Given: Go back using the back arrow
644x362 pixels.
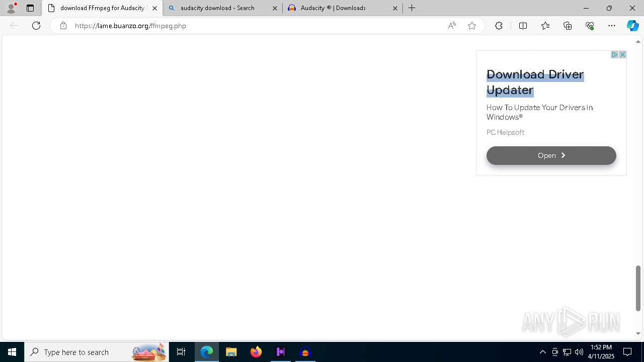Looking at the screenshot, I should pos(14,26).
